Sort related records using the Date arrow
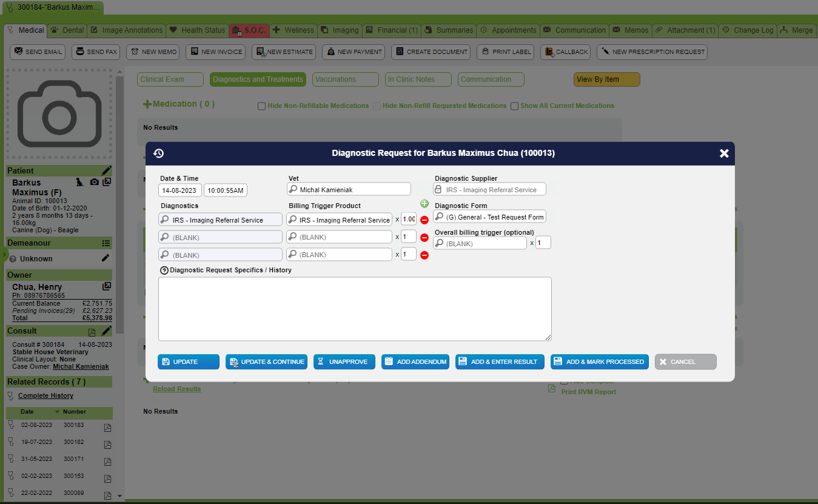The image size is (818, 504). [x=58, y=412]
